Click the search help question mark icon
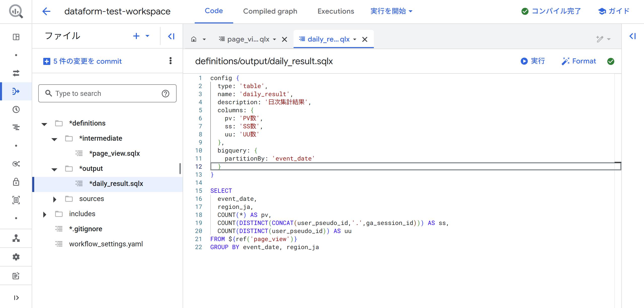Screen dimensions: 644x308 coord(165,94)
